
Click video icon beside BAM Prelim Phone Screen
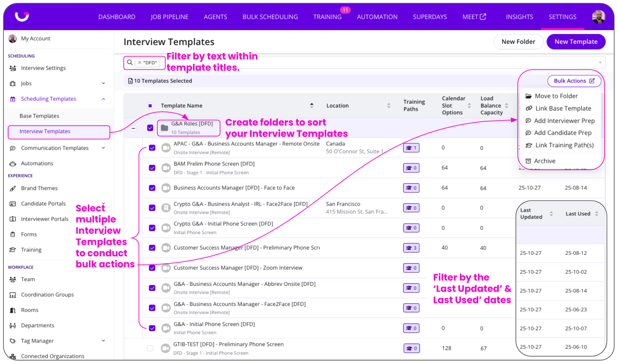click(x=166, y=168)
